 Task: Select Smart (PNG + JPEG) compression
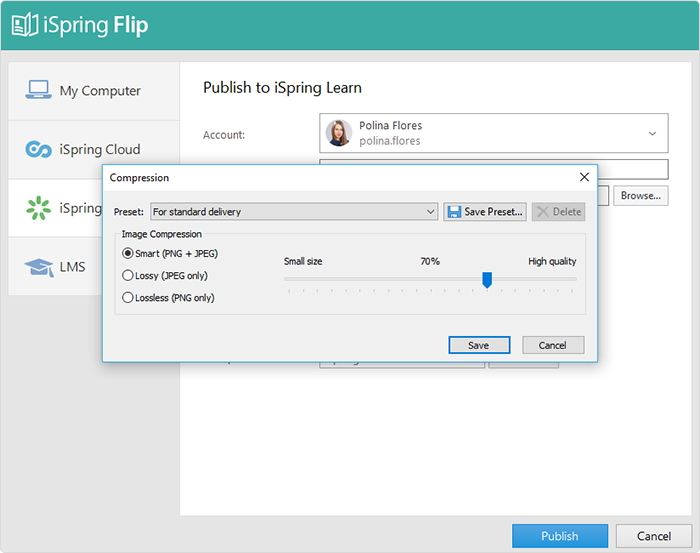pos(127,253)
